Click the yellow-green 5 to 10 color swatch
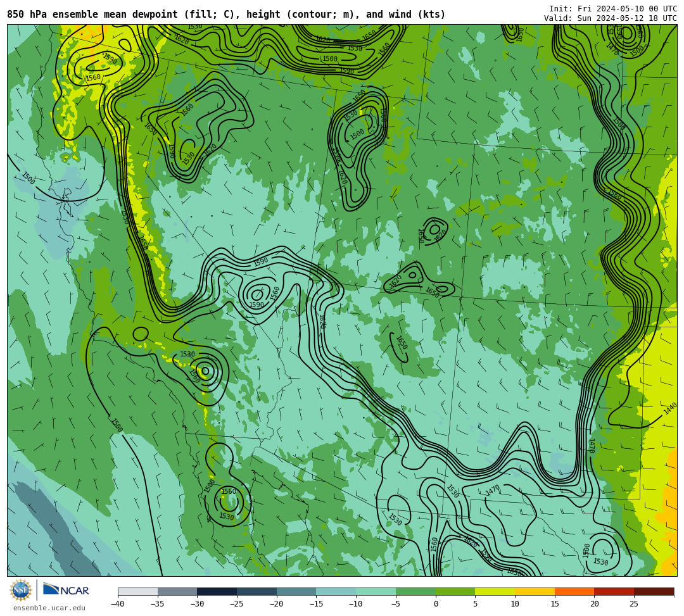This screenshot has height=616, width=684. [x=495, y=591]
